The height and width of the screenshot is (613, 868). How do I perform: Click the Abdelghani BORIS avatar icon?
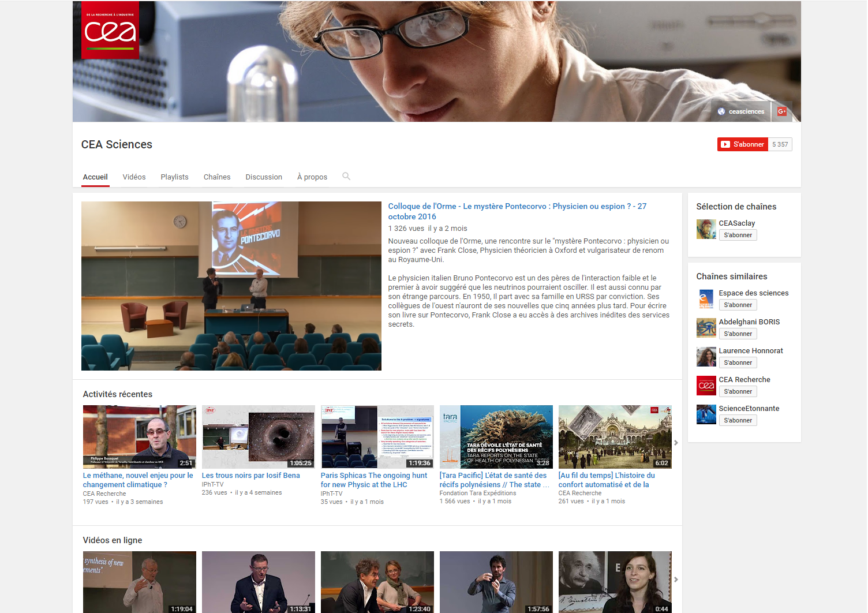pos(706,328)
